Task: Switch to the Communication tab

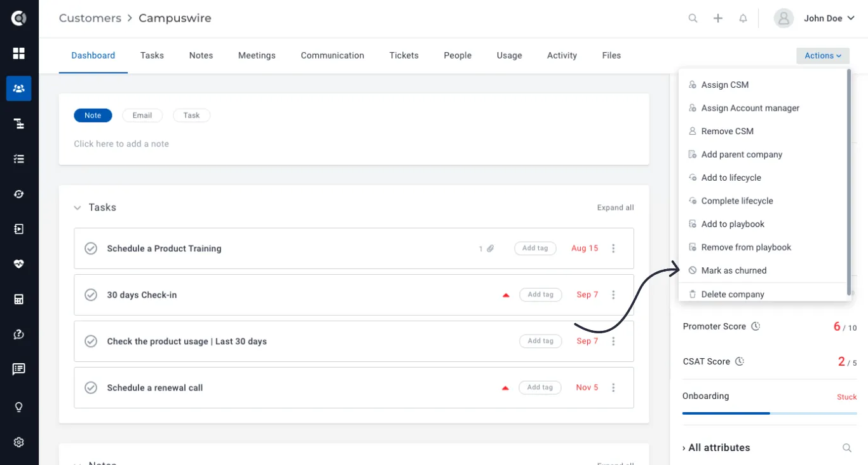Action: click(332, 55)
